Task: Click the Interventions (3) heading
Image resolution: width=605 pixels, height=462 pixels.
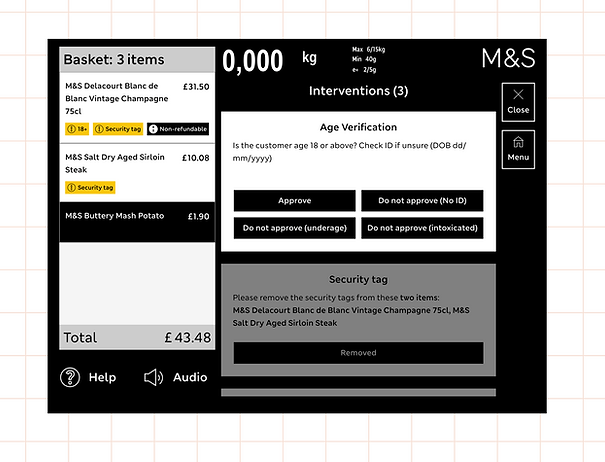Action: coord(358,91)
